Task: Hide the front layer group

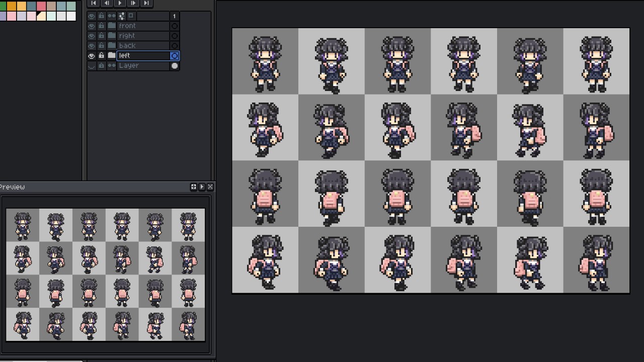Action: 92,26
